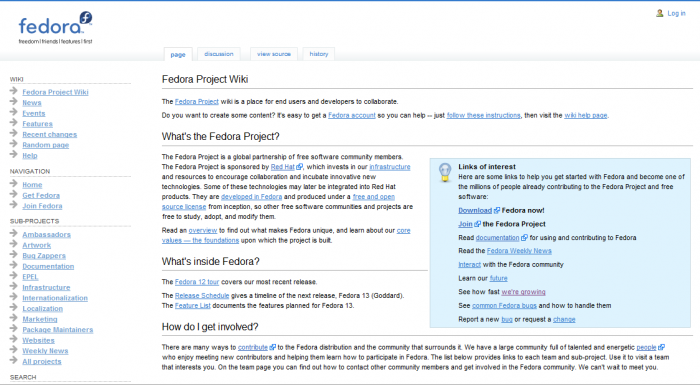Click the arrow icon beside Websites
This screenshot has height=385, width=700.
[x=14, y=339]
